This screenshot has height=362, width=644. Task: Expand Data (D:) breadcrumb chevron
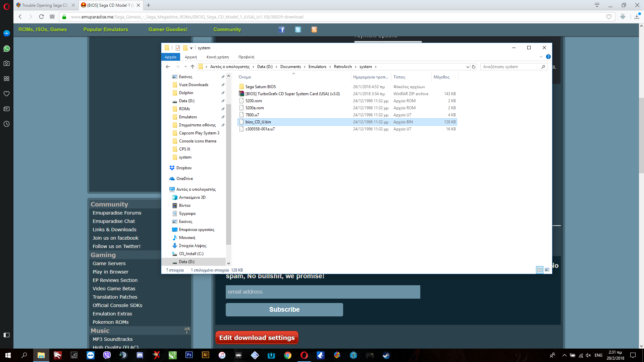pos(276,67)
